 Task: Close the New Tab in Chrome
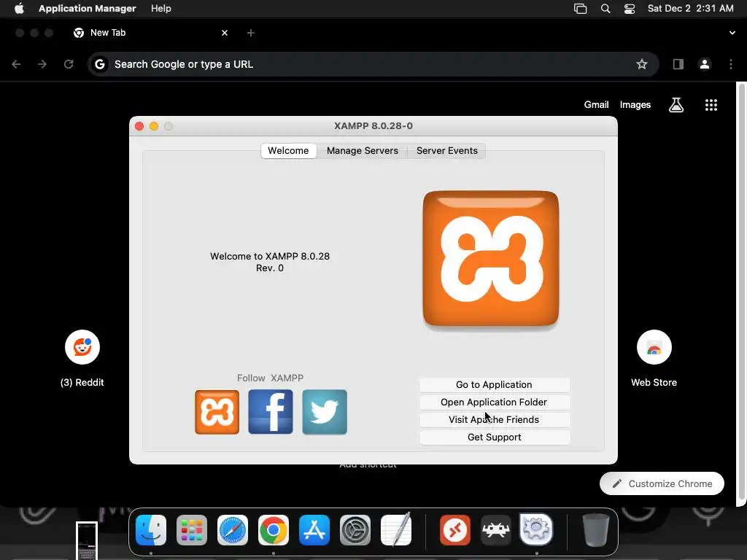point(225,33)
